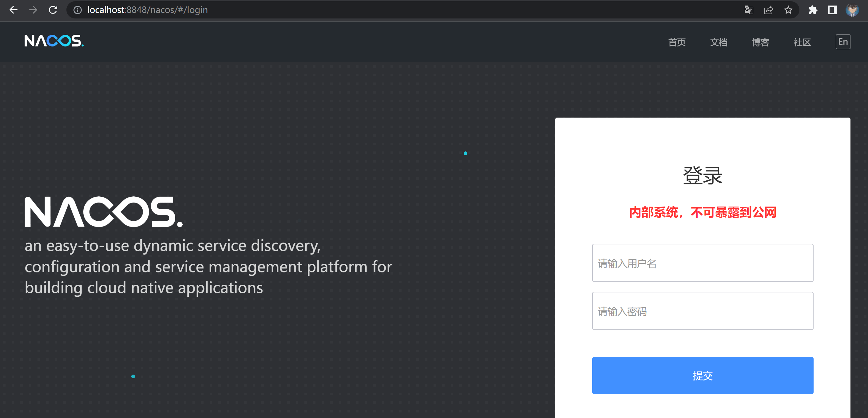Image resolution: width=868 pixels, height=418 pixels.
Task: Open the user profile avatar
Action: click(x=852, y=10)
